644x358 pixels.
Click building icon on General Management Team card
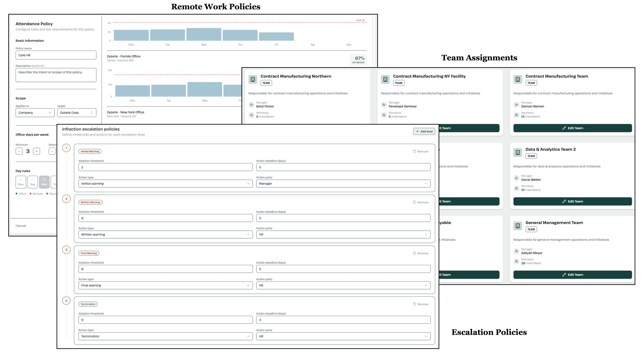518,226
